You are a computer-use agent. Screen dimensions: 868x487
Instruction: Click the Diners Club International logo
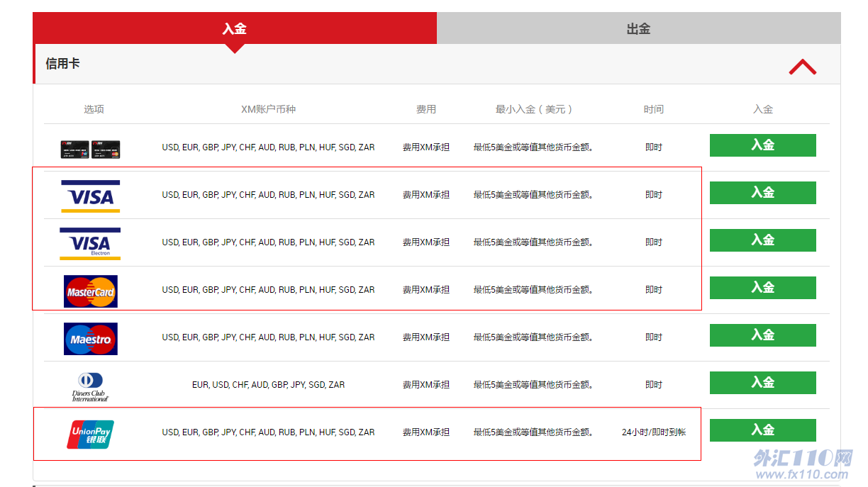[91, 386]
